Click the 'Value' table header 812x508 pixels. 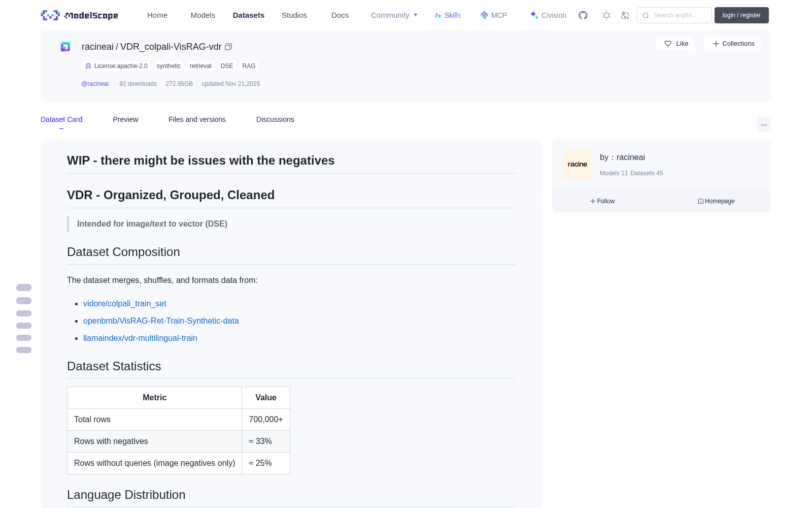[266, 398]
